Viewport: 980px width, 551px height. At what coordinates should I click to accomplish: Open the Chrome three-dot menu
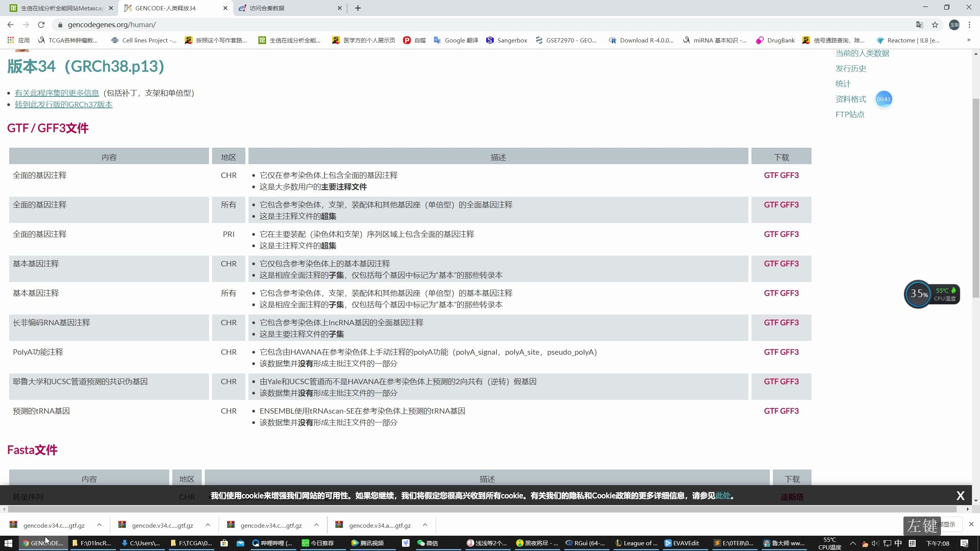coord(970,24)
